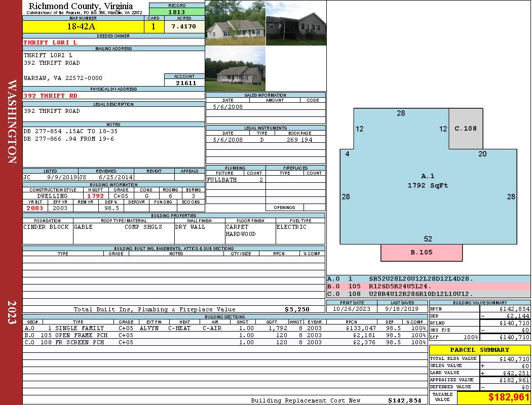This screenshot has width=532, height=405.
Task: Open the front house photo thumbnail
Action: pyautogui.click(x=236, y=23)
